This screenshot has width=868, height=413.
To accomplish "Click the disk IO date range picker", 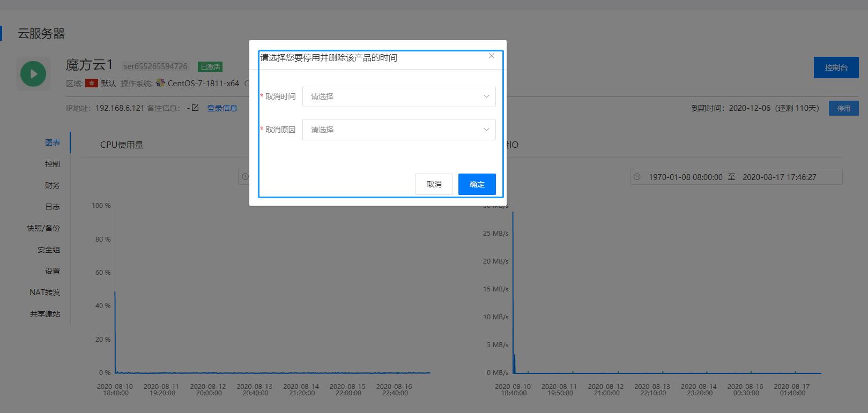I will (736, 177).
